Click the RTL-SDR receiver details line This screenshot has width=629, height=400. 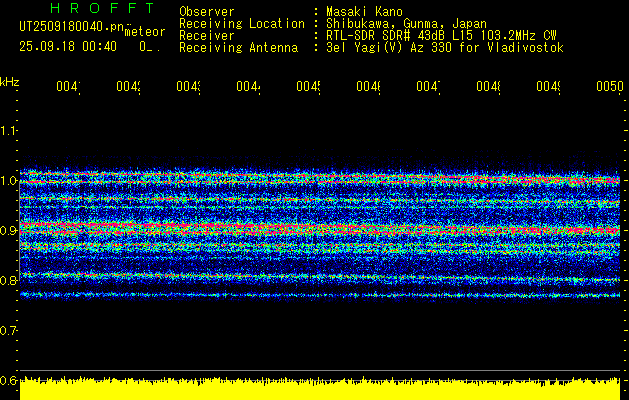coord(440,35)
